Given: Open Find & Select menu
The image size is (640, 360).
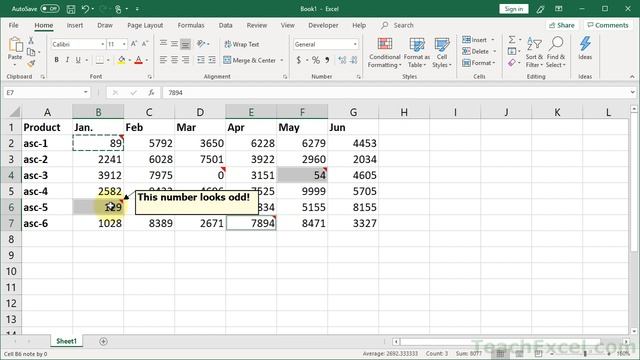Looking at the screenshot, I should 556,52.
